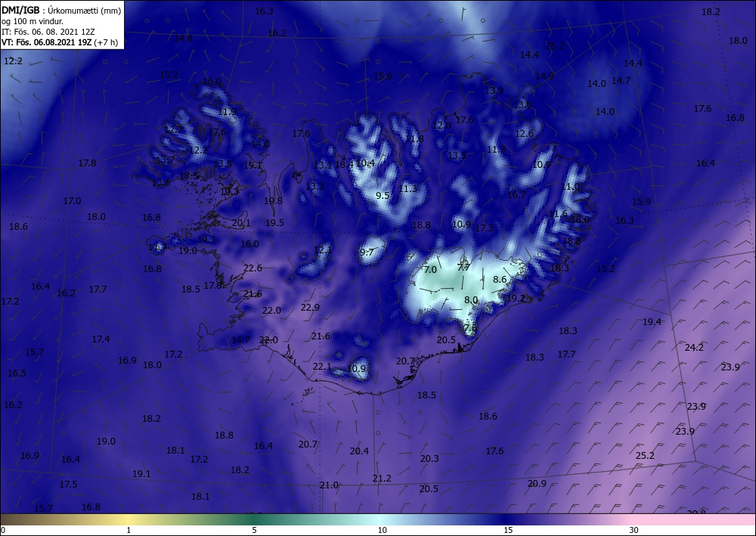
Task: Click the map value 12.7
Action: (x=174, y=130)
